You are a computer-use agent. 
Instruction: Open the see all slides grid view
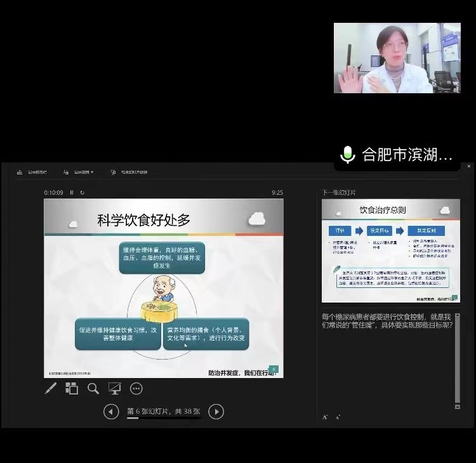click(x=72, y=388)
